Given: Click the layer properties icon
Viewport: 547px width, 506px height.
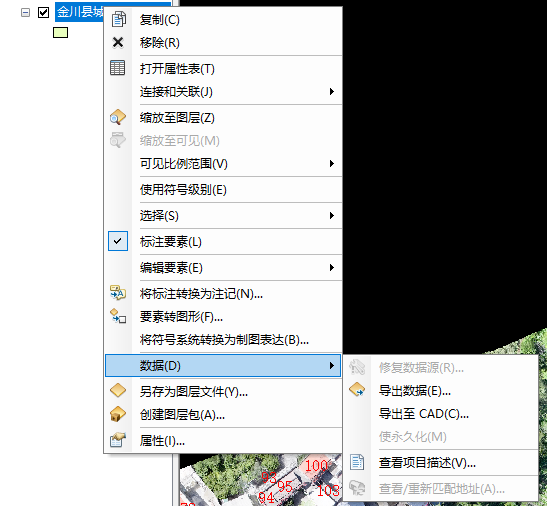Looking at the screenshot, I should click(118, 440).
